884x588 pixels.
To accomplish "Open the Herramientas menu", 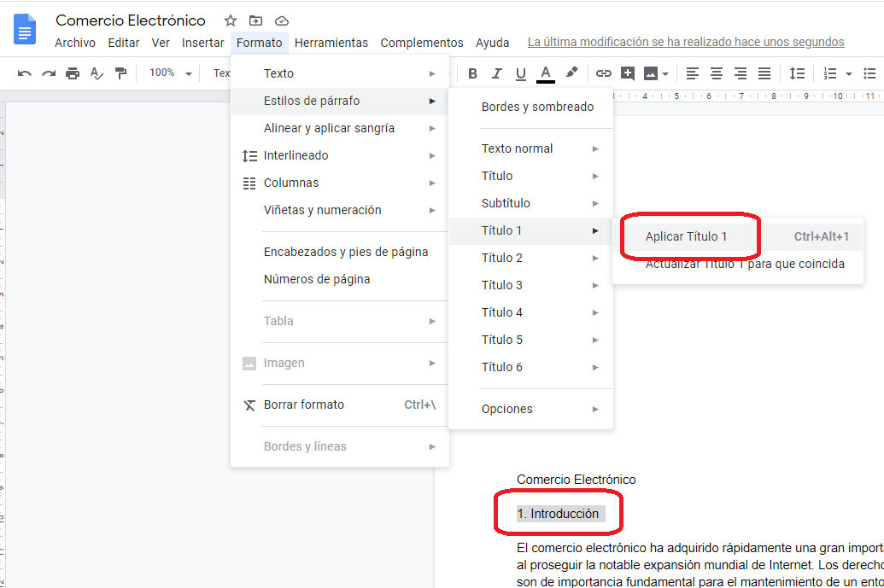I will [331, 43].
